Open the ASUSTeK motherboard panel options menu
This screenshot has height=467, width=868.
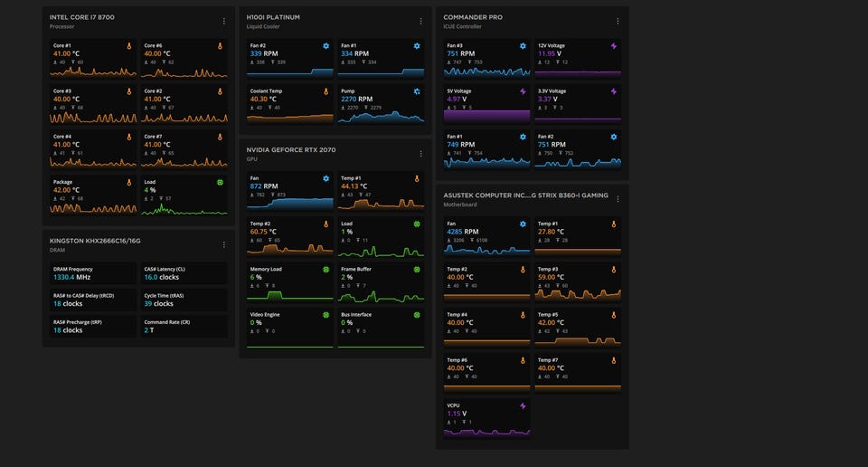point(618,199)
